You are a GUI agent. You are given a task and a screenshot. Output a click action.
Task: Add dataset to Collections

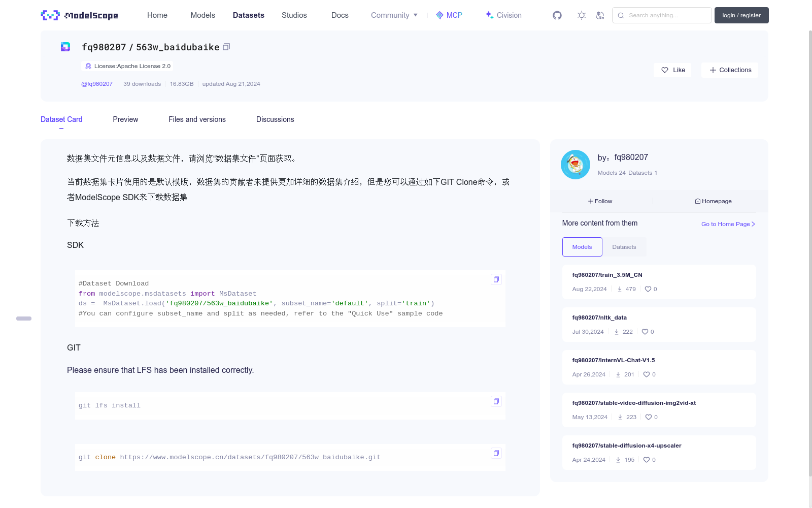click(730, 70)
